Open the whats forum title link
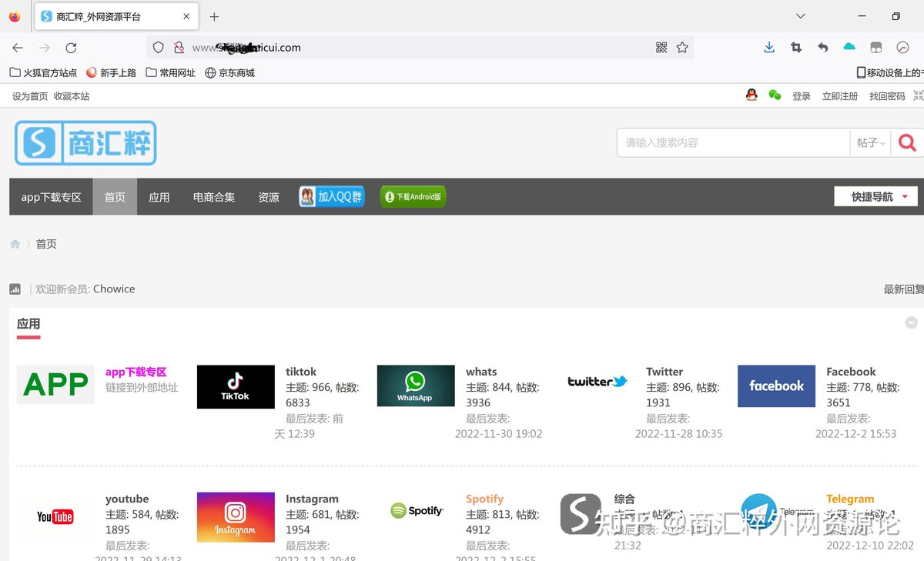Screen dimensions: 924x561 coord(481,372)
